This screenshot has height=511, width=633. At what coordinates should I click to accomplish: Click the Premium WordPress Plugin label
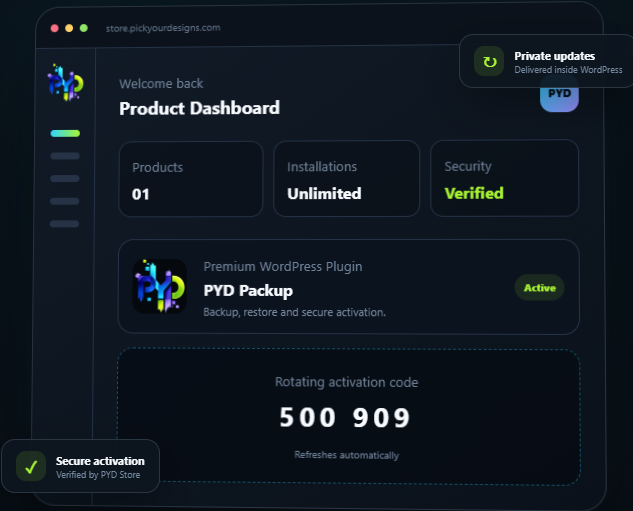pyautogui.click(x=283, y=267)
